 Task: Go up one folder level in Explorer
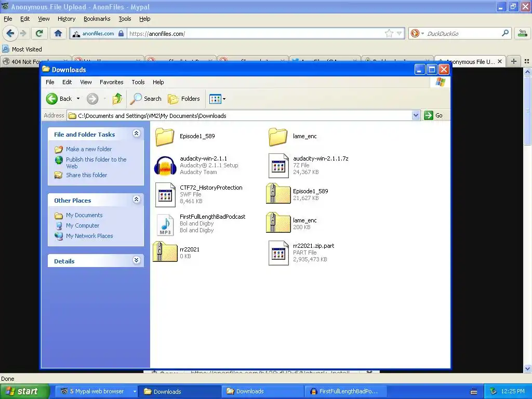click(117, 99)
